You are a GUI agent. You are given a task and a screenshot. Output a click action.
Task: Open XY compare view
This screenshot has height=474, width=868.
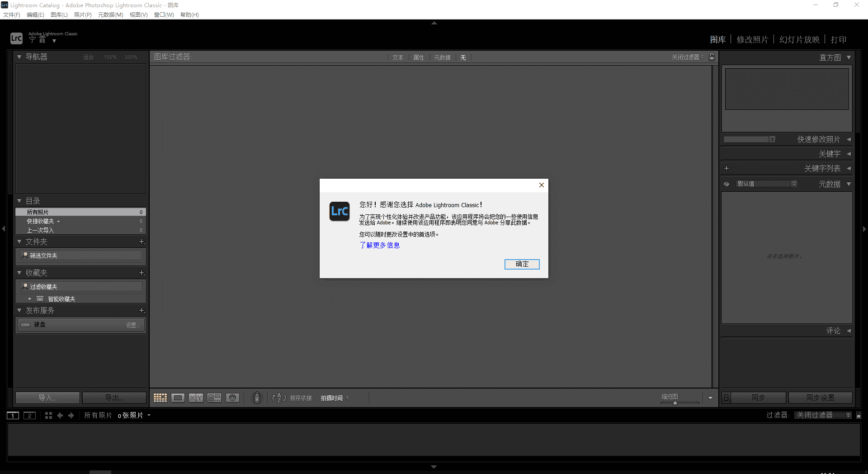coord(196,398)
